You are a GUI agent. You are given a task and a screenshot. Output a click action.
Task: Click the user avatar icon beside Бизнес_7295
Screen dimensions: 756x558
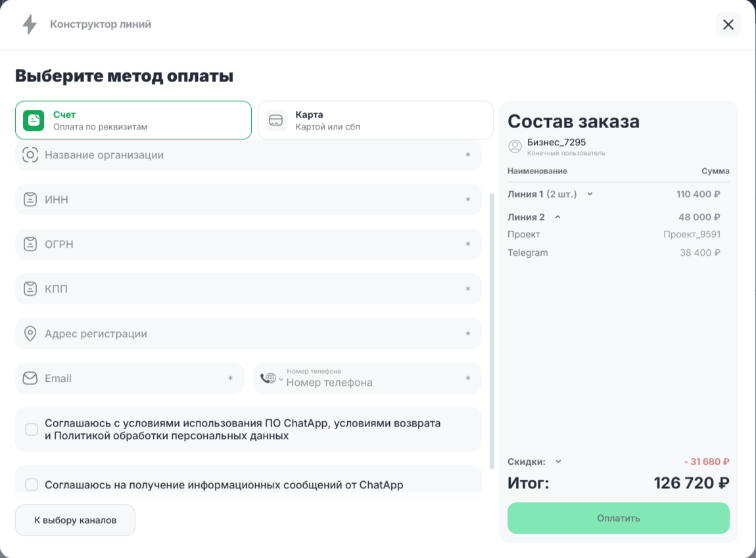coord(515,147)
